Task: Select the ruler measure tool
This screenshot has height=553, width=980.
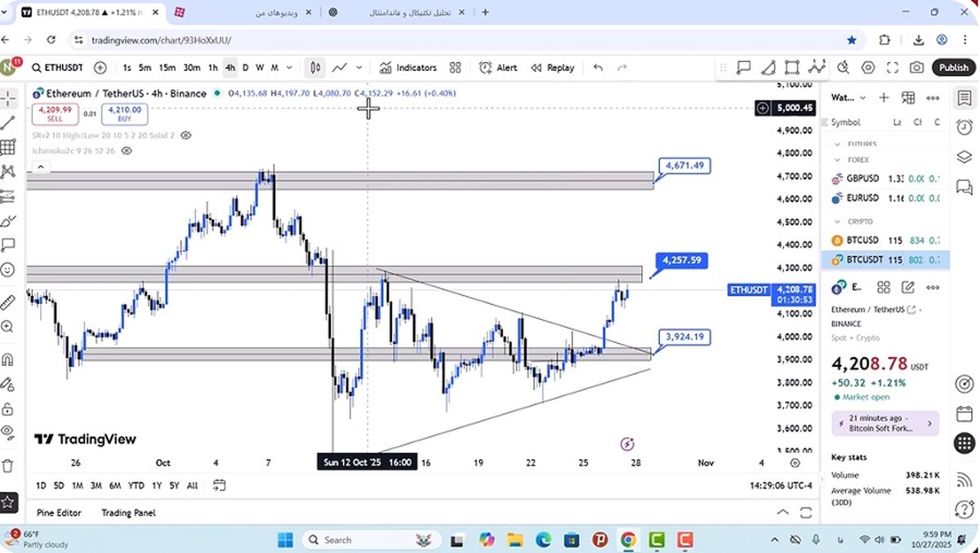Action: tap(8, 302)
